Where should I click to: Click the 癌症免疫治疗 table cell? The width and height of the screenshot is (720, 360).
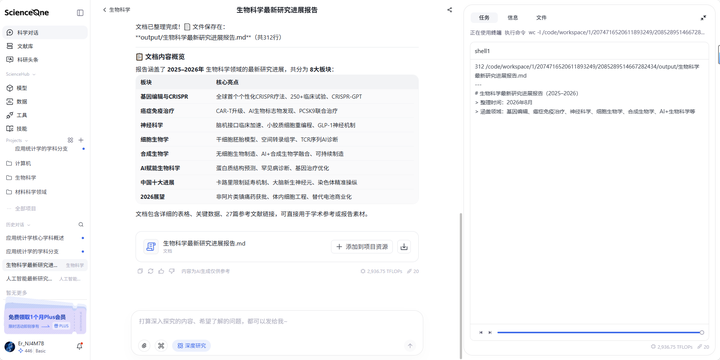158,111
